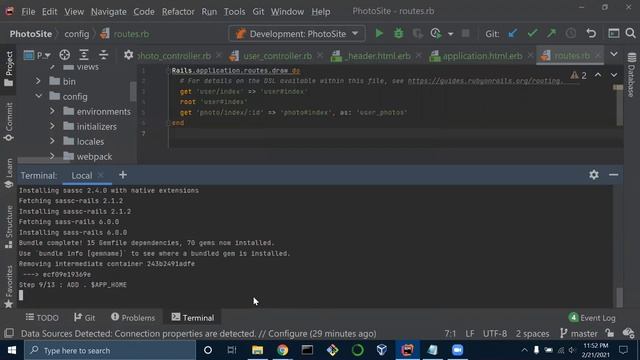Run with coverage icon
This screenshot has height=360, width=640.
(x=417, y=33)
